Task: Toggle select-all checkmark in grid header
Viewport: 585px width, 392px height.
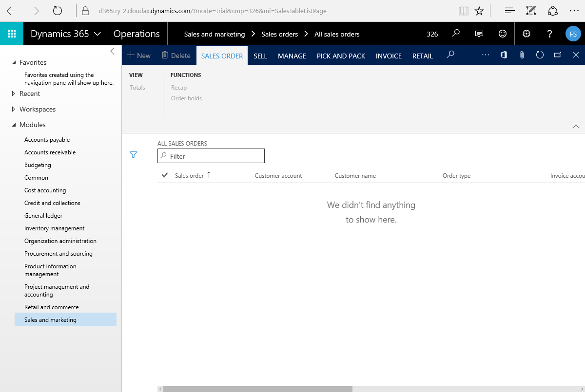Action: tap(164, 175)
